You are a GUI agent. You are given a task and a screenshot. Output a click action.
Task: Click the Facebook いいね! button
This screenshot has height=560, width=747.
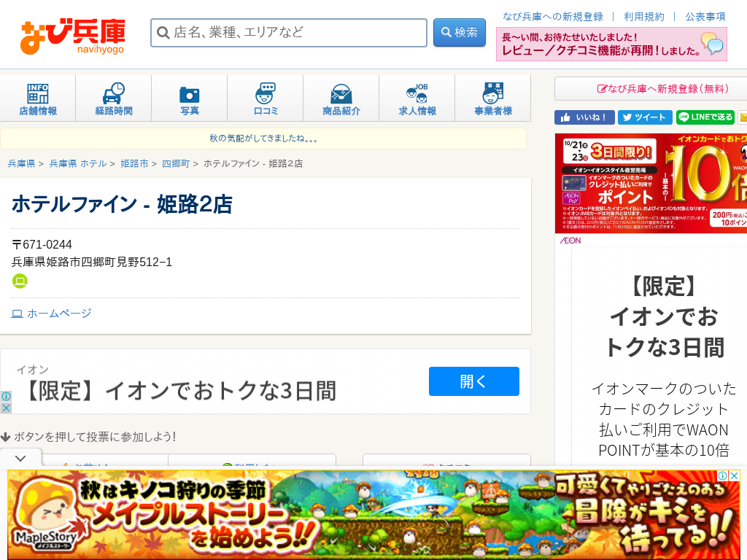click(584, 117)
